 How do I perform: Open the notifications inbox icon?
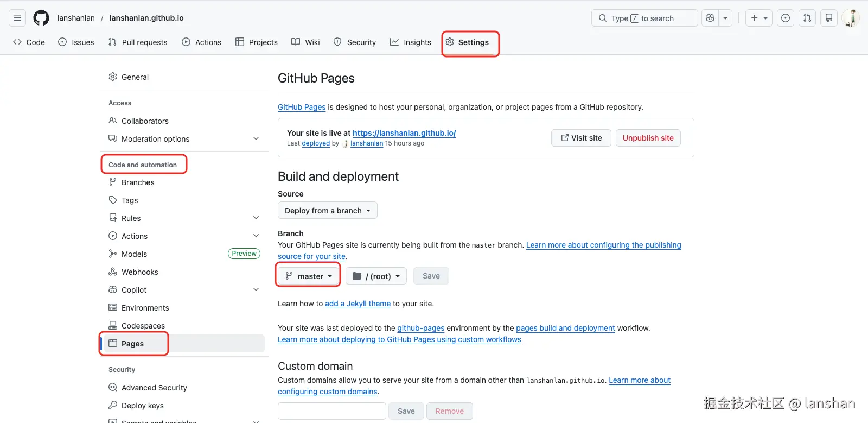click(829, 18)
